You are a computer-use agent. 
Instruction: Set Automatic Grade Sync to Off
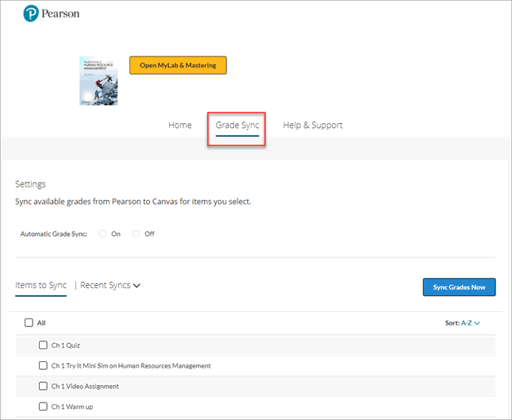pyautogui.click(x=136, y=234)
